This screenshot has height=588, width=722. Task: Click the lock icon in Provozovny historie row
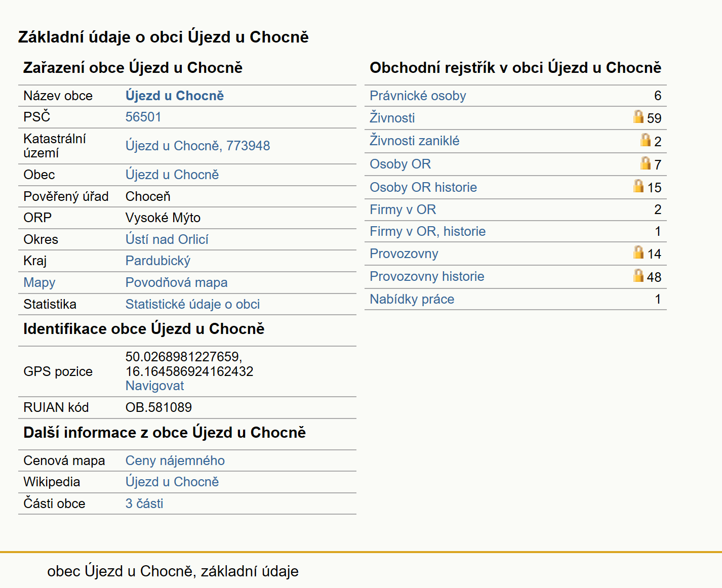638,275
